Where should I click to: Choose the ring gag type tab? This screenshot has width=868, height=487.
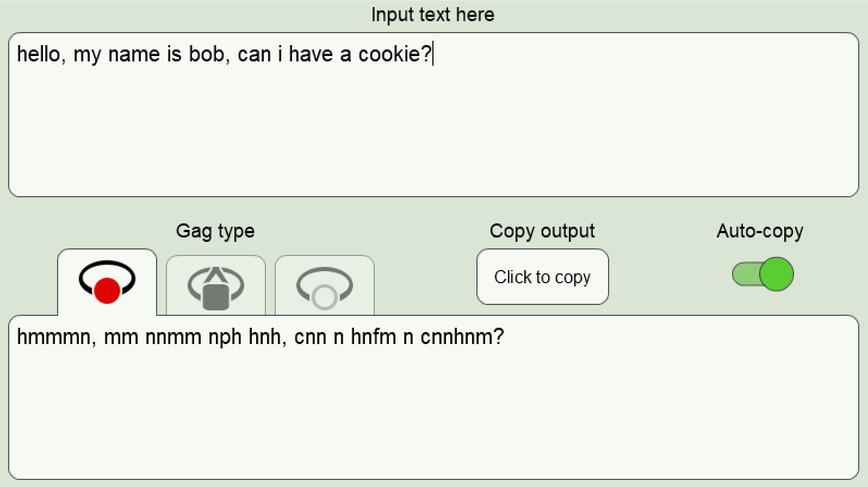[x=325, y=285]
